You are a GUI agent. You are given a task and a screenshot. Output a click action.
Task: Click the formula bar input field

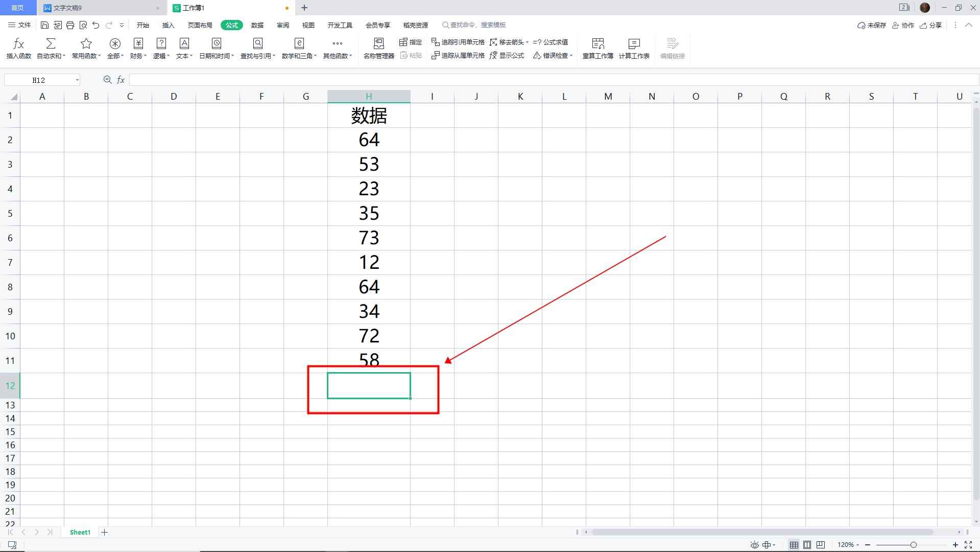(552, 80)
